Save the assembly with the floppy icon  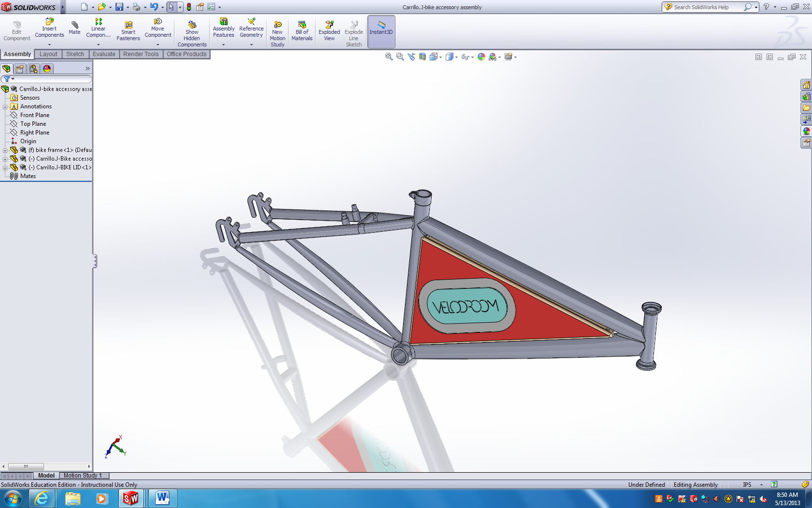tap(119, 7)
